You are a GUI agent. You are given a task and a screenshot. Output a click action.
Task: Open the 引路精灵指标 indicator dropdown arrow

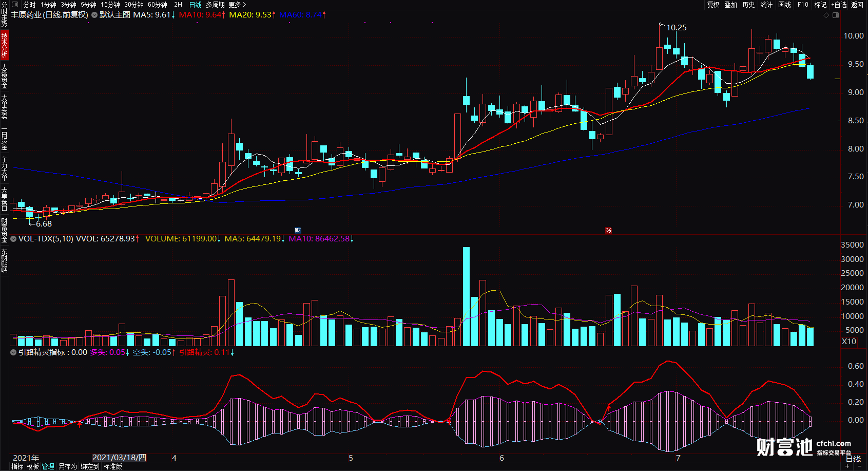pos(13,352)
